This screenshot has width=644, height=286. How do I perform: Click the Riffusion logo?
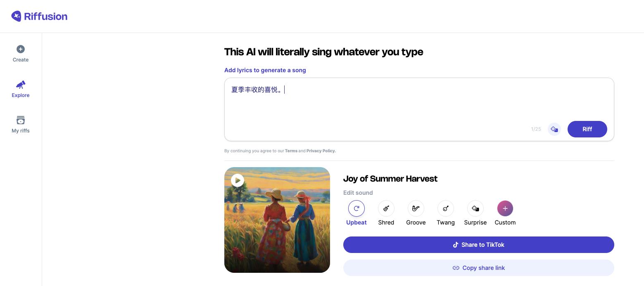(x=39, y=17)
